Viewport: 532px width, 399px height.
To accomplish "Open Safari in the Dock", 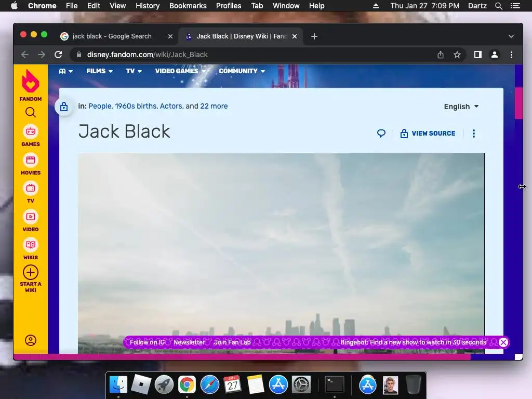I will (210, 384).
